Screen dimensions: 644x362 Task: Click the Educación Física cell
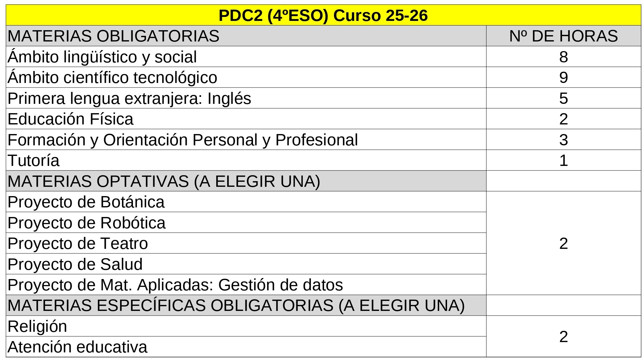pos(246,119)
